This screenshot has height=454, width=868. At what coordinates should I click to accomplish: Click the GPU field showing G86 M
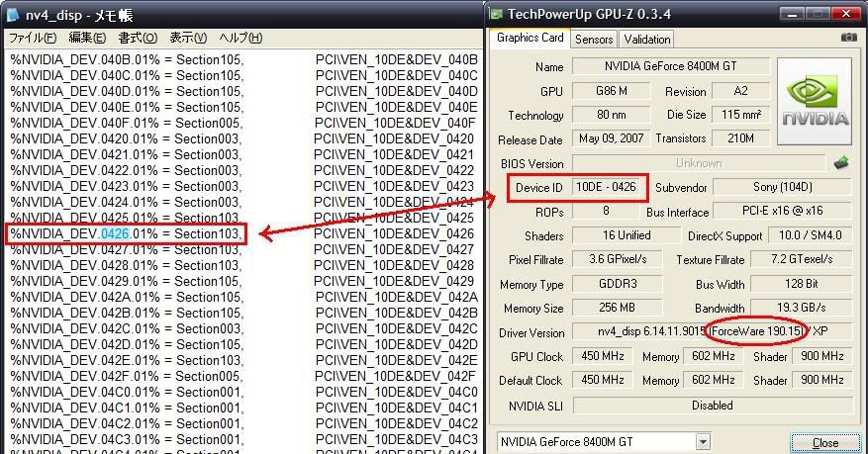611,91
